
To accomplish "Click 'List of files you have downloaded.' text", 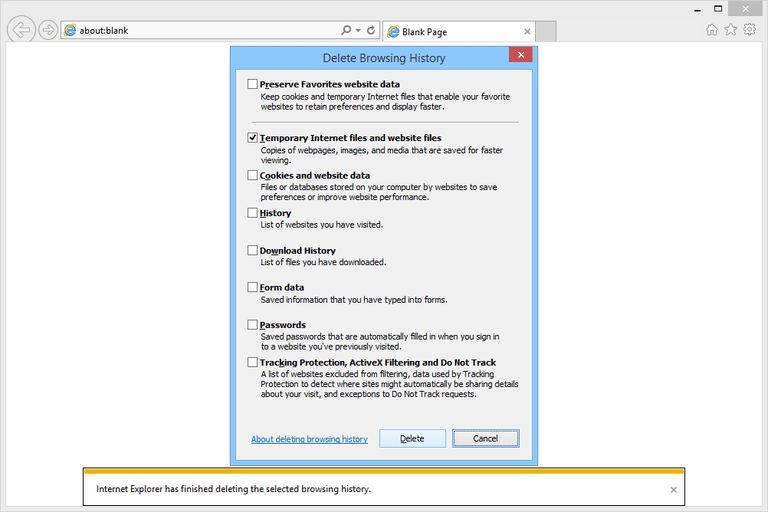I will click(323, 262).
